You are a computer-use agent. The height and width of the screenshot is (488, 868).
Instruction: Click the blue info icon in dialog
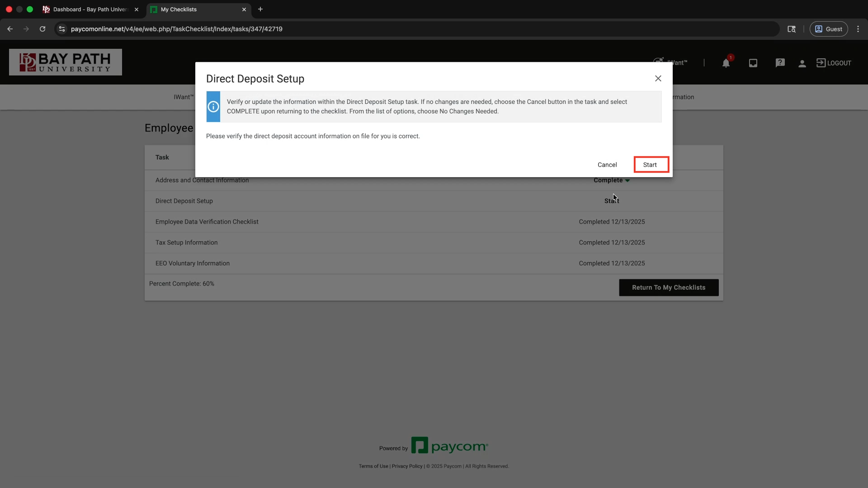click(213, 107)
